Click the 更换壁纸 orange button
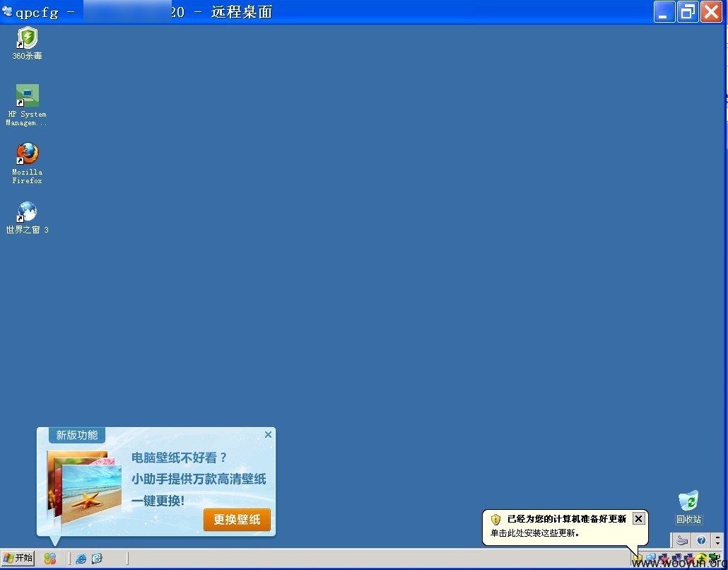728x570 pixels. 237,519
